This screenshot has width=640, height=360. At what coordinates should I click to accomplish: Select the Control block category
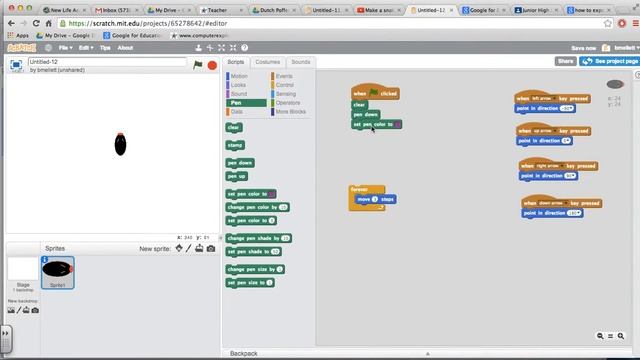pos(284,85)
